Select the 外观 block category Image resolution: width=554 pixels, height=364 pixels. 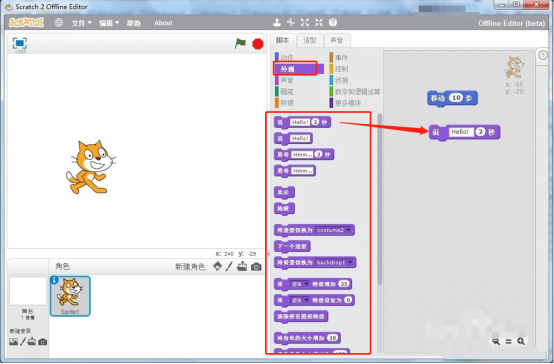tap(299, 69)
